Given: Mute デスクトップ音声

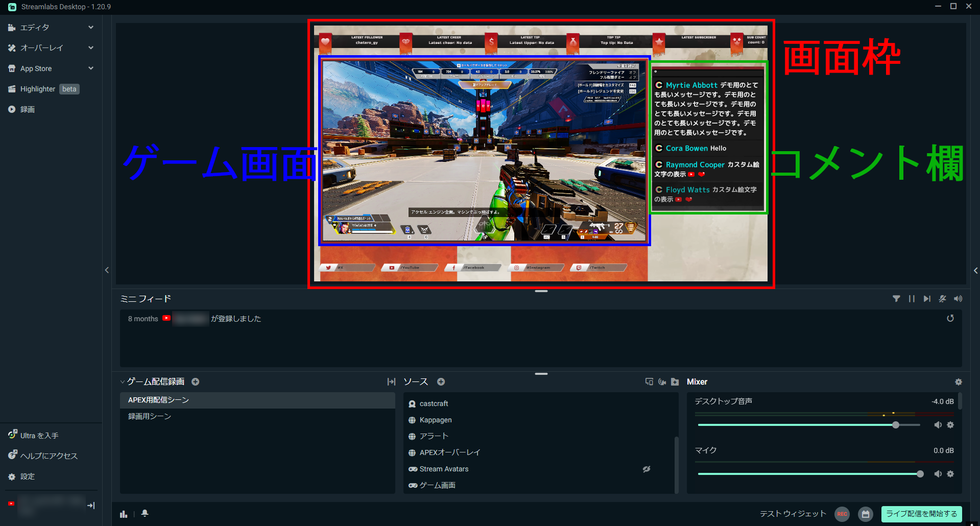Looking at the screenshot, I should [938, 425].
